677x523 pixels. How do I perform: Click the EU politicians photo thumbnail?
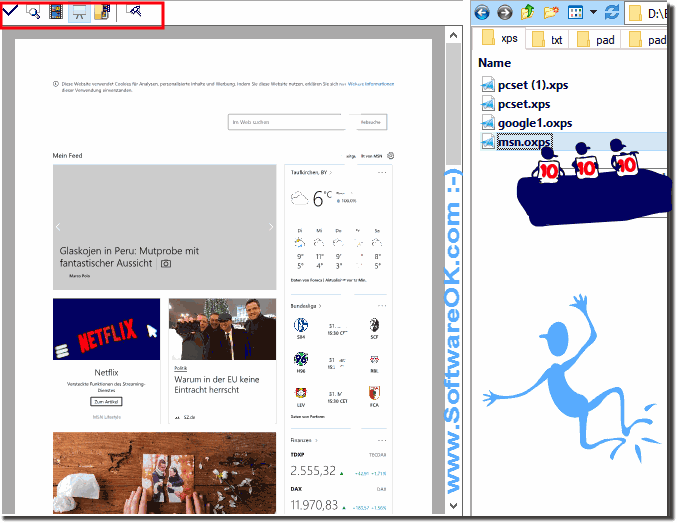coord(222,329)
